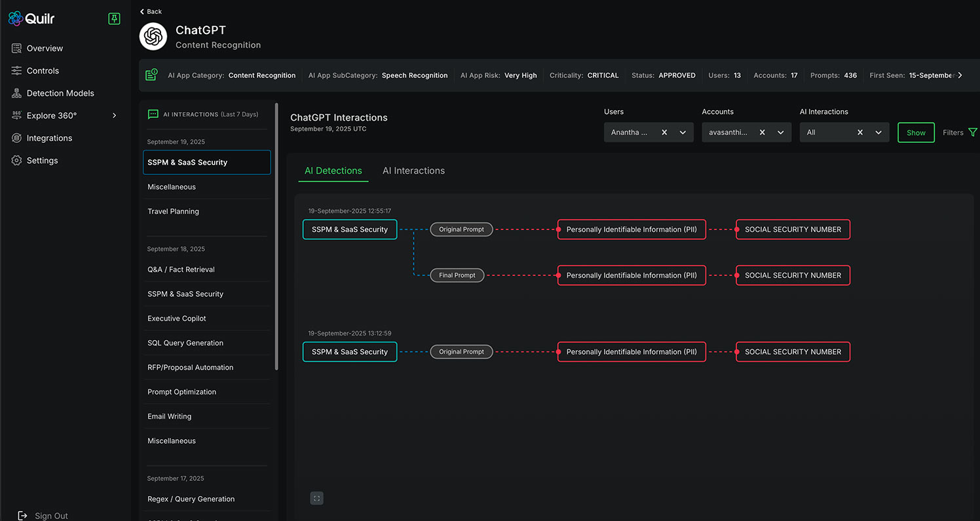Screen dimensions: 980x521
Task: Clear the Accounts selection X
Action: (762, 132)
